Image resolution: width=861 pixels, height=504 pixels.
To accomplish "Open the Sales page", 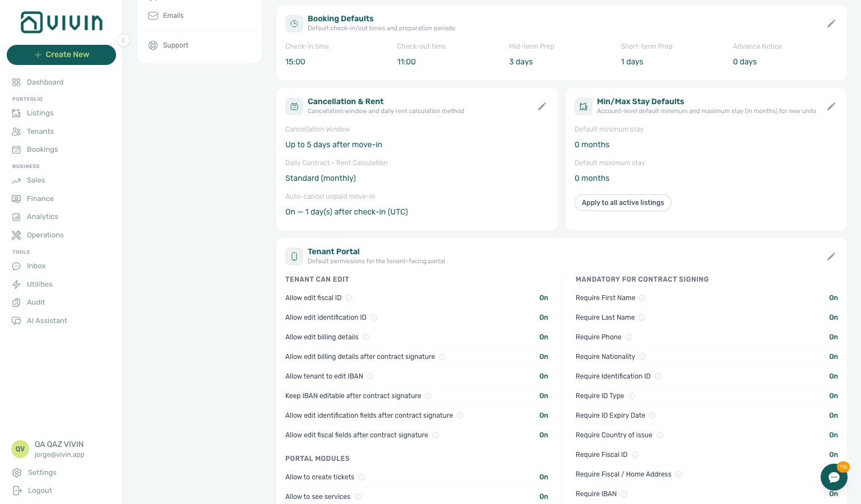I will [35, 180].
